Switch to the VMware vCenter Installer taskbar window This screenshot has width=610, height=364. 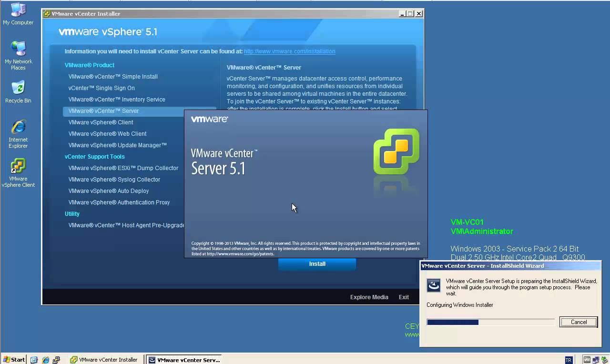click(x=104, y=360)
